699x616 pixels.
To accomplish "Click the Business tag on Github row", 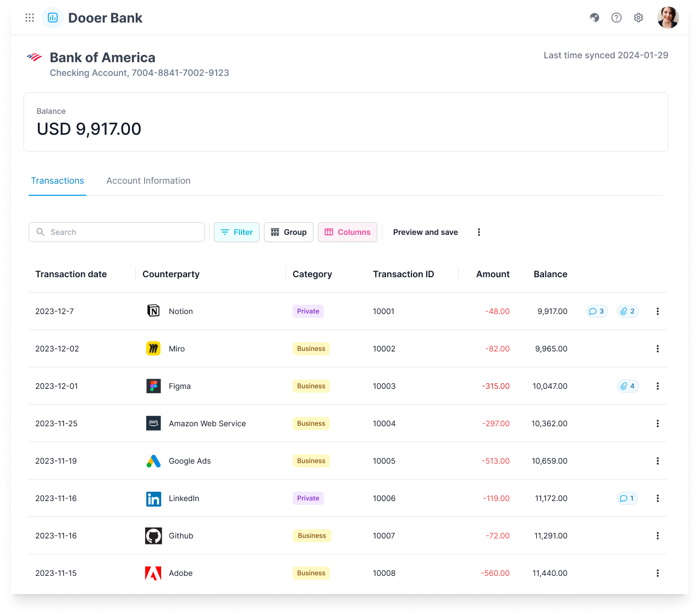I will click(x=312, y=536).
